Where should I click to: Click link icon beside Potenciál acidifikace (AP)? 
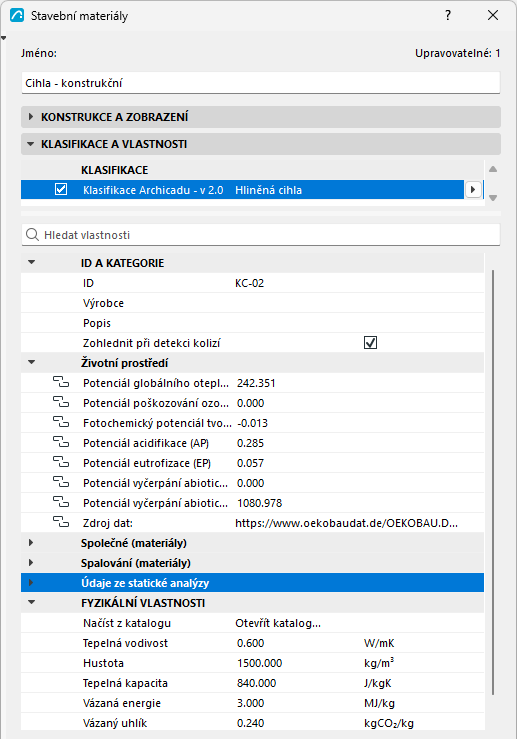tap(61, 443)
